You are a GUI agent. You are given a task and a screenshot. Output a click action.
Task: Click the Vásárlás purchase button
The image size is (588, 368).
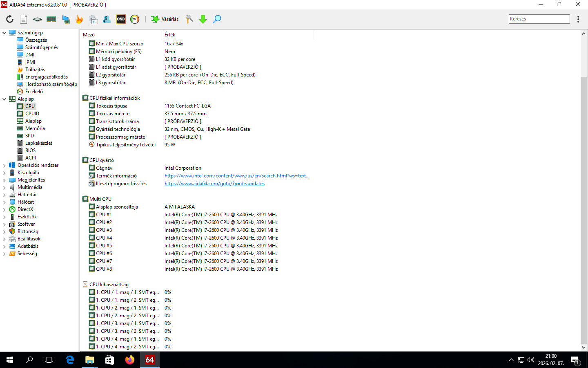(x=165, y=19)
